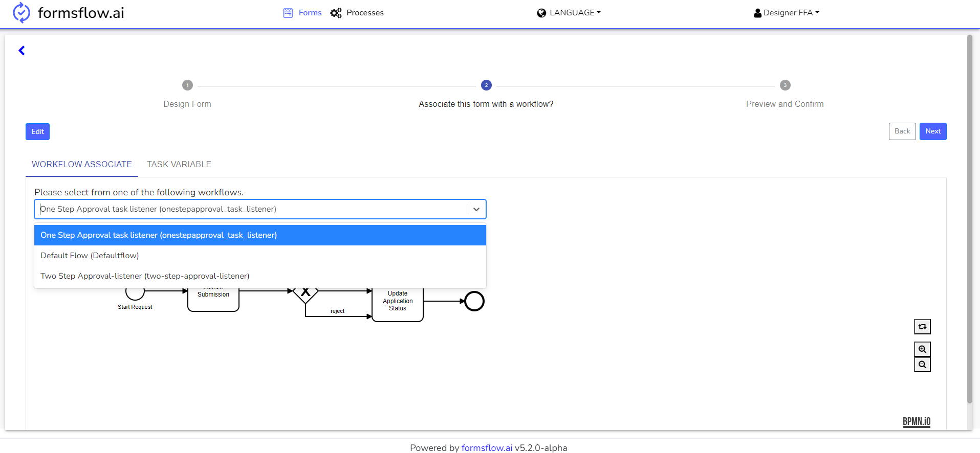Click the diagram end event circle
The width and height of the screenshot is (980, 453).
(474, 301)
